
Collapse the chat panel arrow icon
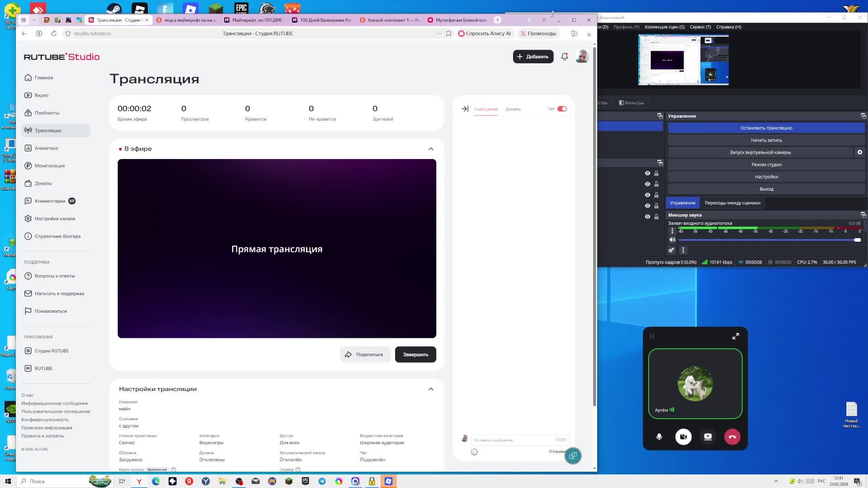click(x=465, y=109)
